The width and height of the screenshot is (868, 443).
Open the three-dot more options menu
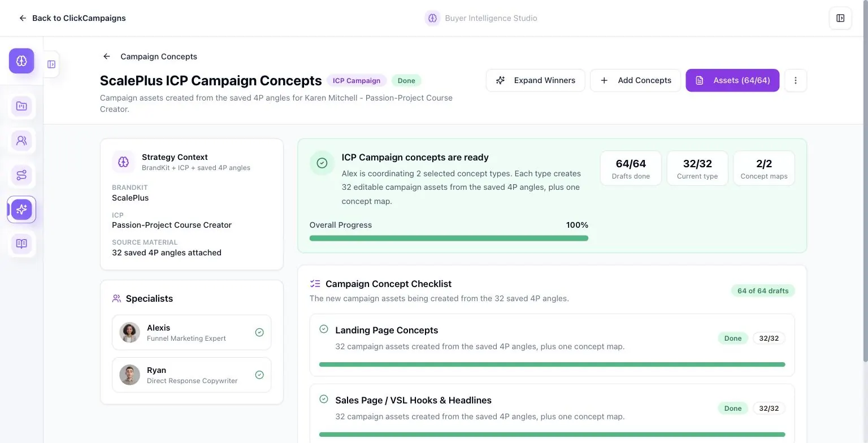pyautogui.click(x=795, y=80)
